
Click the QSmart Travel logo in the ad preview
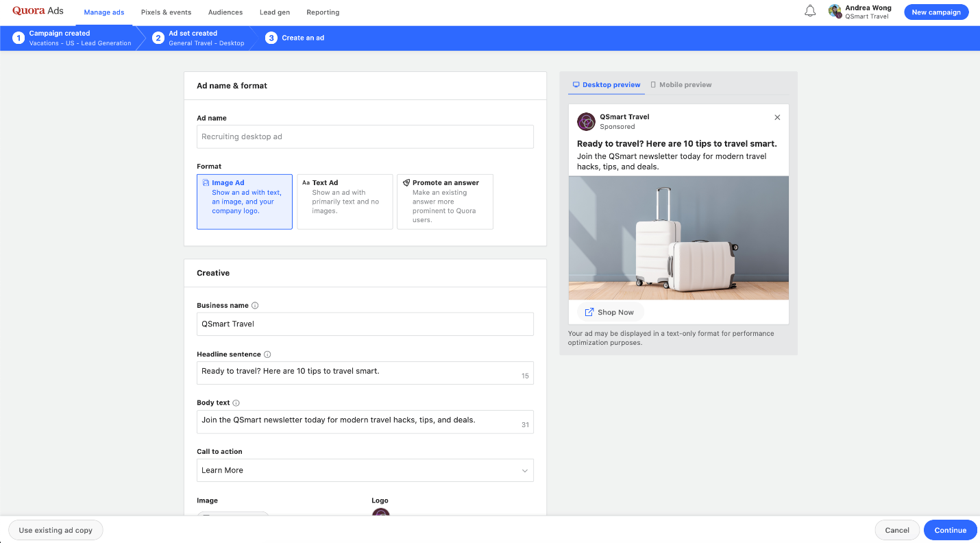pos(586,121)
